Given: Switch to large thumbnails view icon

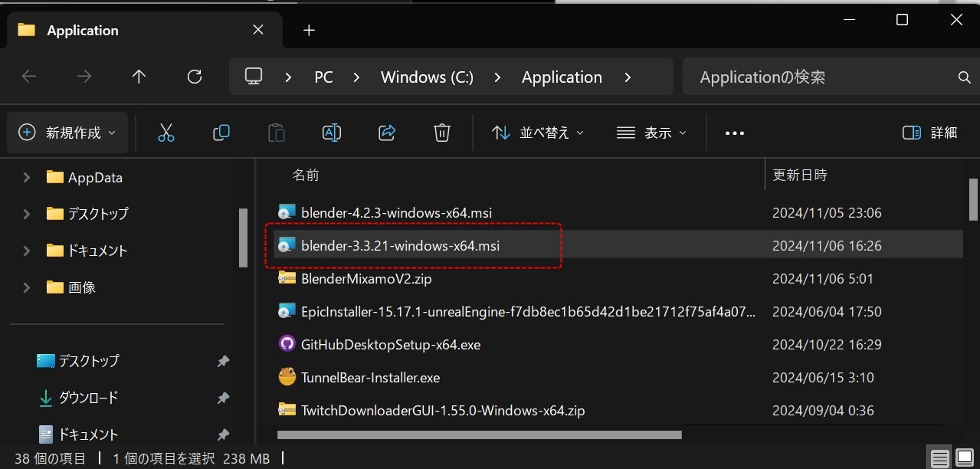Looking at the screenshot, I should pos(964,458).
